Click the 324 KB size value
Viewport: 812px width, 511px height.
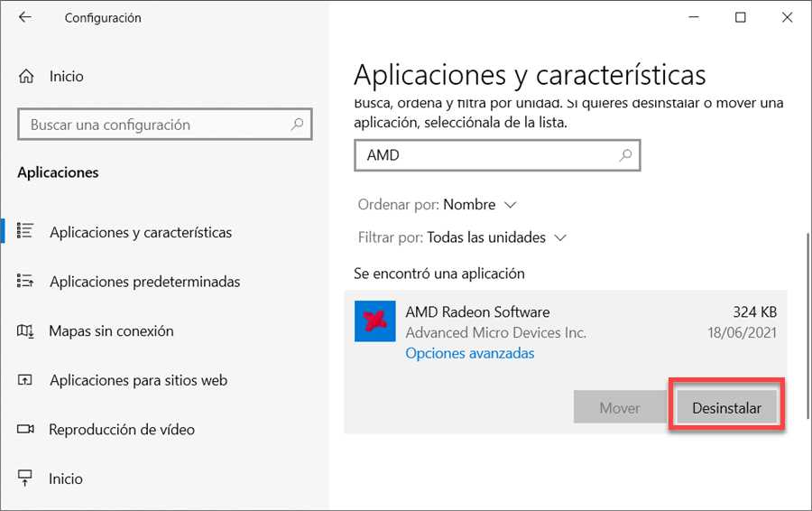(754, 312)
